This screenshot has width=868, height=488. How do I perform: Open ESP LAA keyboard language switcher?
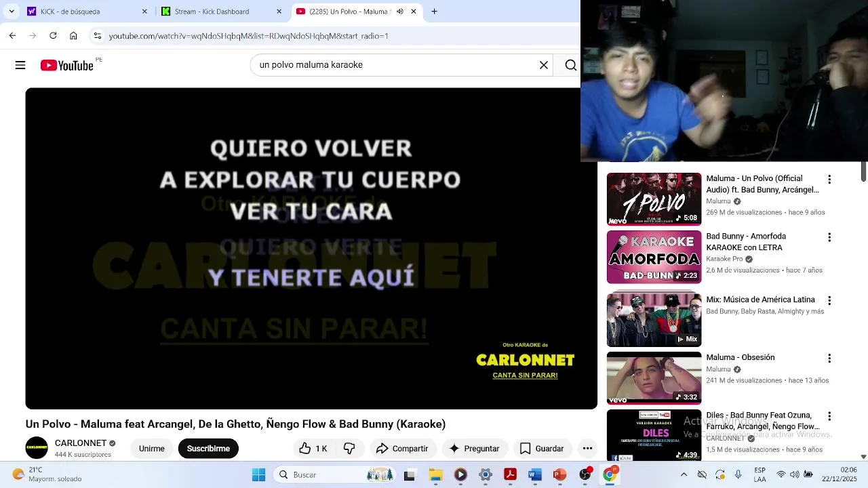760,474
